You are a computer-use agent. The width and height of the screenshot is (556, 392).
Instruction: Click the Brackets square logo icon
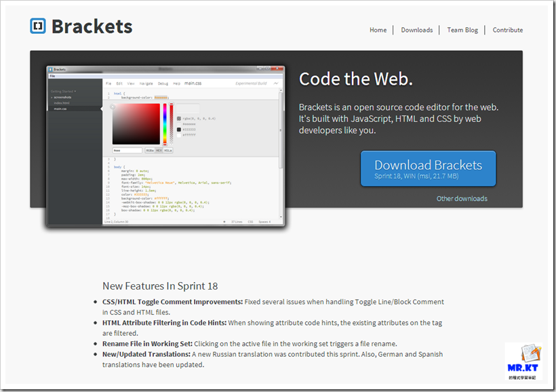(38, 26)
